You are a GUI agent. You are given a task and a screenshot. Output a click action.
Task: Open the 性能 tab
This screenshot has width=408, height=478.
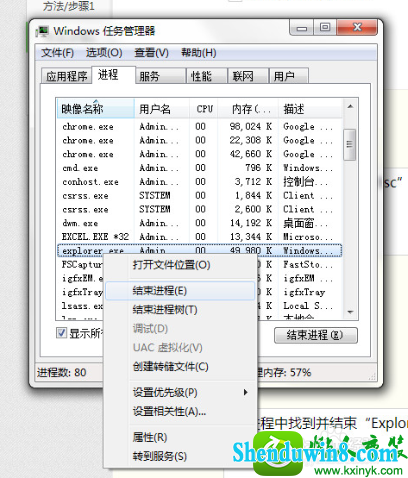207,76
